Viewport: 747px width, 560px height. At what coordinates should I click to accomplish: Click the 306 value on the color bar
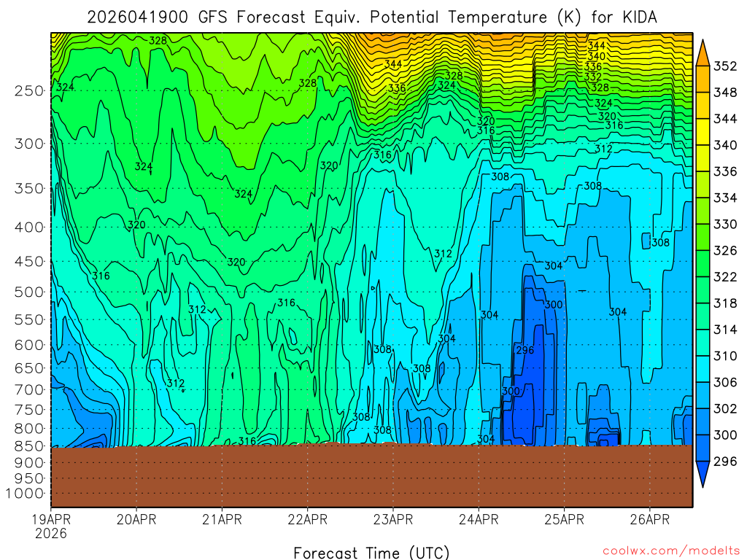(725, 382)
